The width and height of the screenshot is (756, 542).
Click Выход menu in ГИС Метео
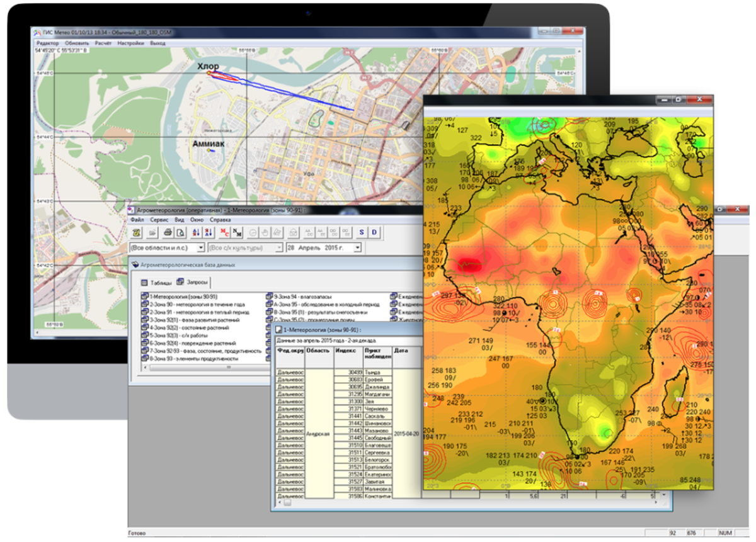coord(158,43)
